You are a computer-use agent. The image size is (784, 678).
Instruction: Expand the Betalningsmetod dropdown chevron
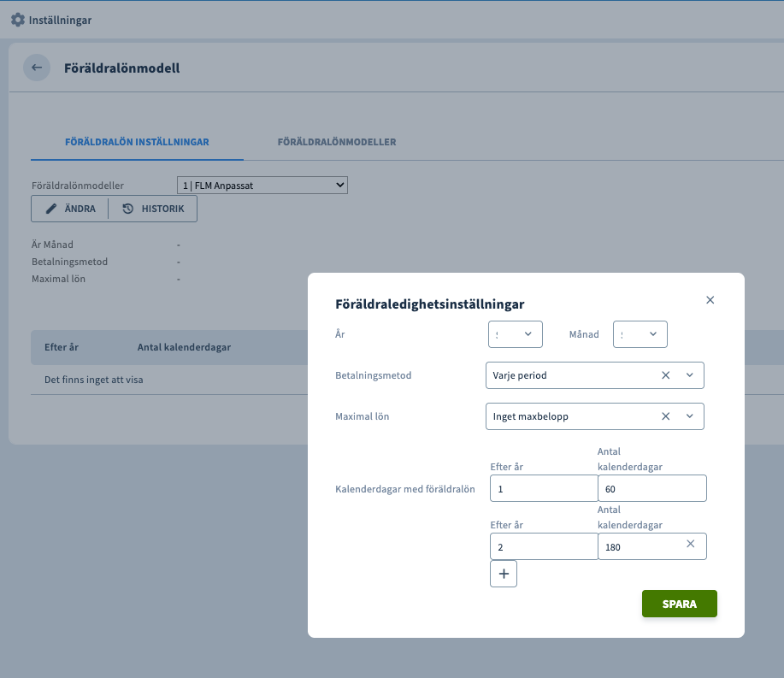point(690,375)
